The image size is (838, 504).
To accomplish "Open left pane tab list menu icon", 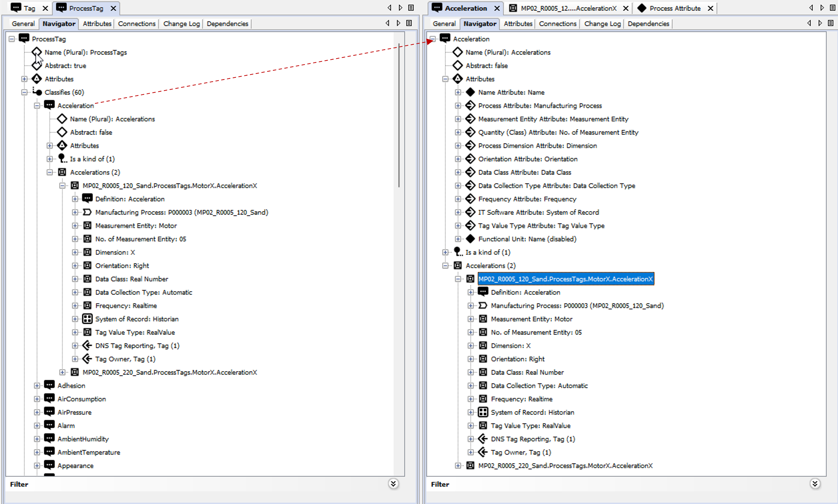I will click(411, 8).
